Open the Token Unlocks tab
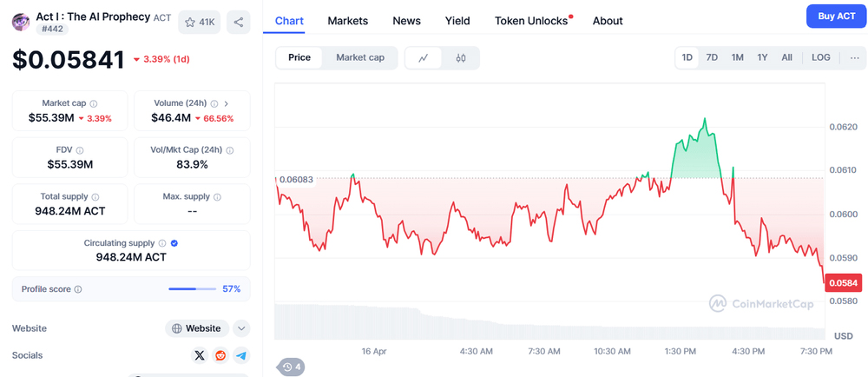 [x=531, y=21]
